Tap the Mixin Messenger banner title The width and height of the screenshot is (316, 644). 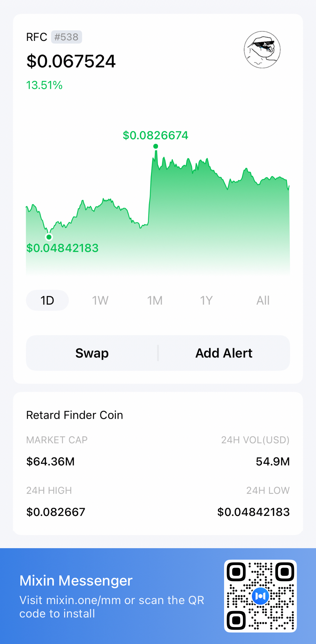76,580
